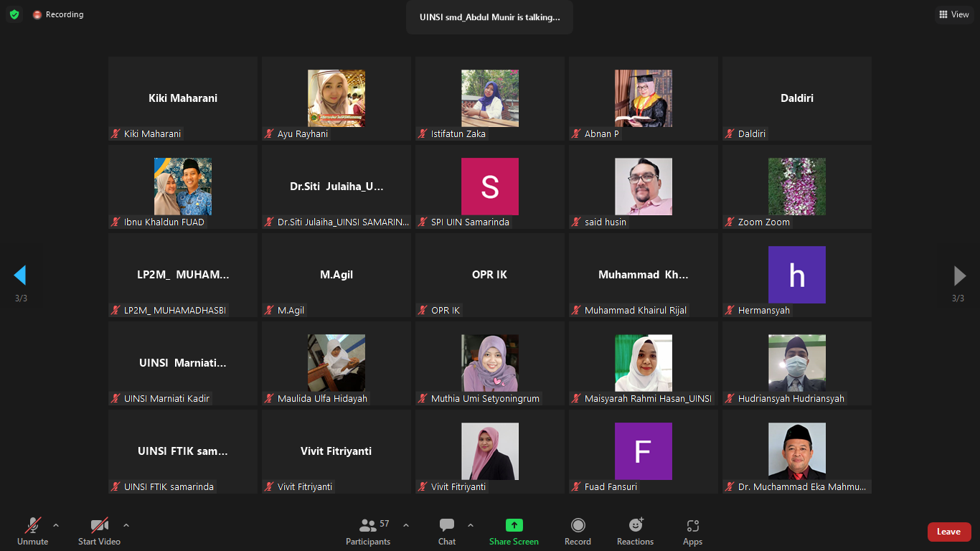Click the Unmute microphone icon
The height and width of the screenshot is (551, 980).
[33, 525]
